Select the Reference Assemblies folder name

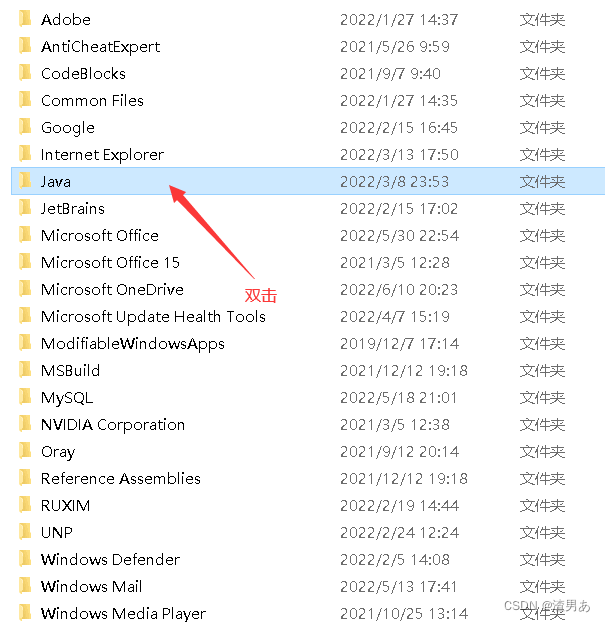coord(121,478)
